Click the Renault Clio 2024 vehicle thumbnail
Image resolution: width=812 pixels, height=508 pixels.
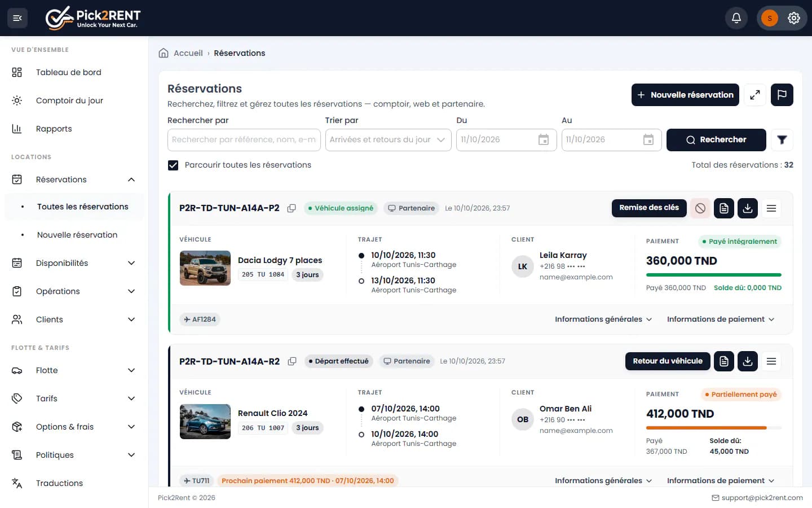pos(205,421)
